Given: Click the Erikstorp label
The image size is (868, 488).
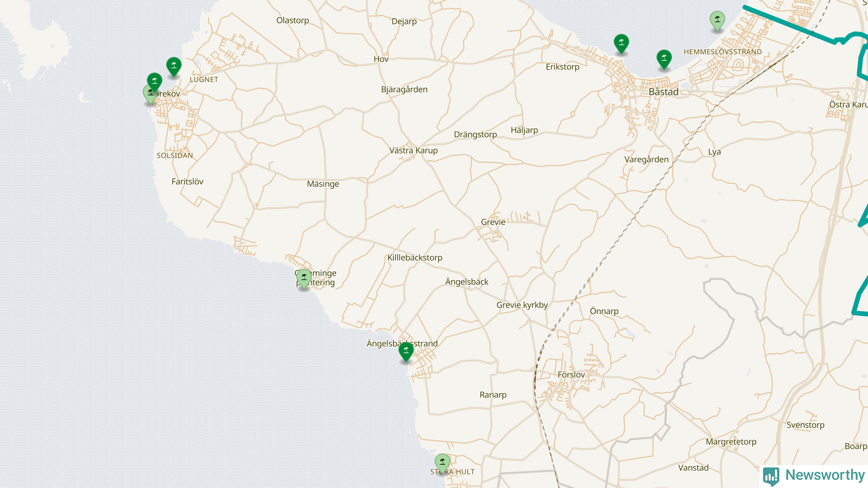Looking at the screenshot, I should coord(563,67).
